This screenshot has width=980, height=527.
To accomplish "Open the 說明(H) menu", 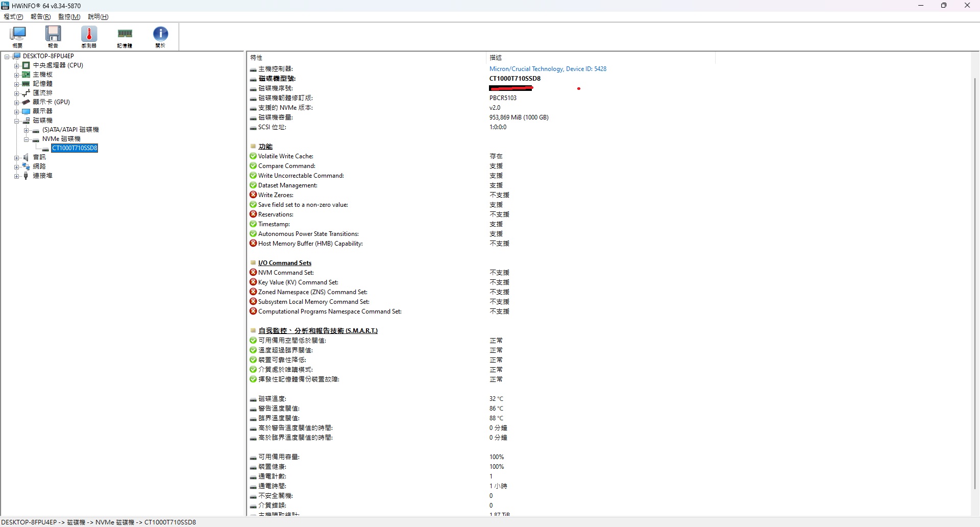I will point(98,17).
